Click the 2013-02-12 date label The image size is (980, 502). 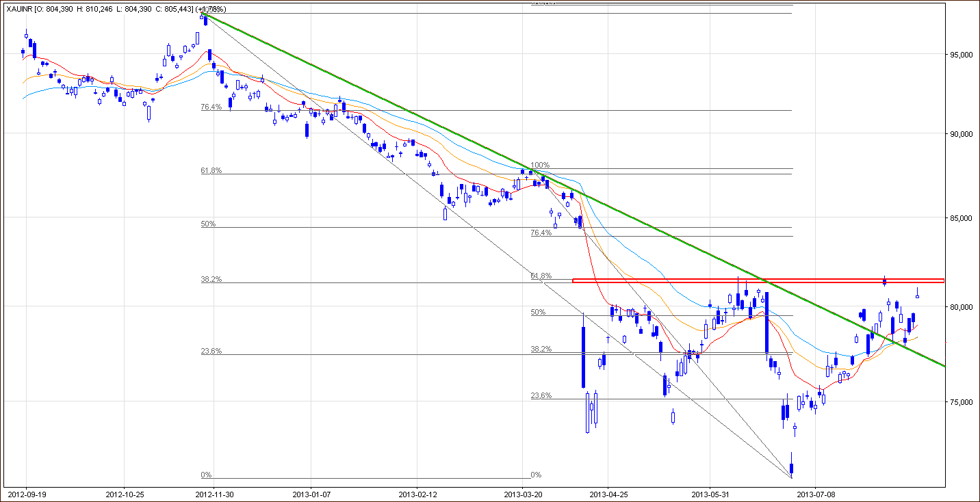click(417, 493)
